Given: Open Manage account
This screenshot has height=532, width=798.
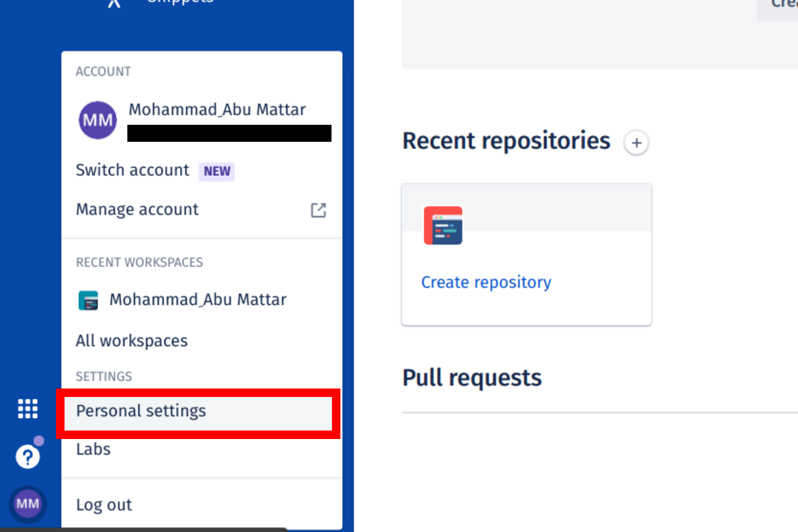Looking at the screenshot, I should click(x=137, y=209).
